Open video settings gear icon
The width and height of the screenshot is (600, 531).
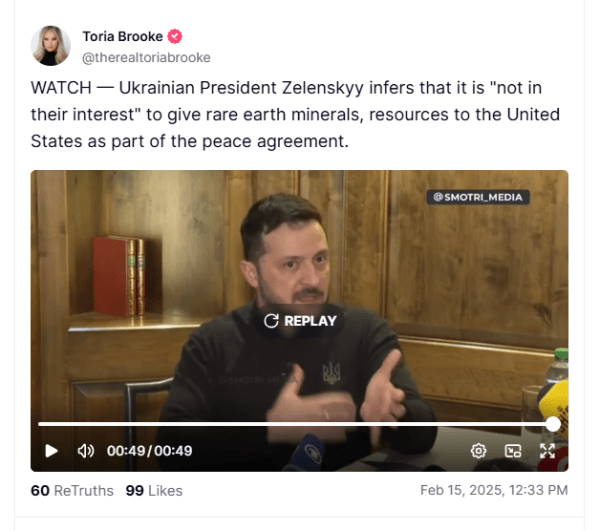pyautogui.click(x=478, y=451)
